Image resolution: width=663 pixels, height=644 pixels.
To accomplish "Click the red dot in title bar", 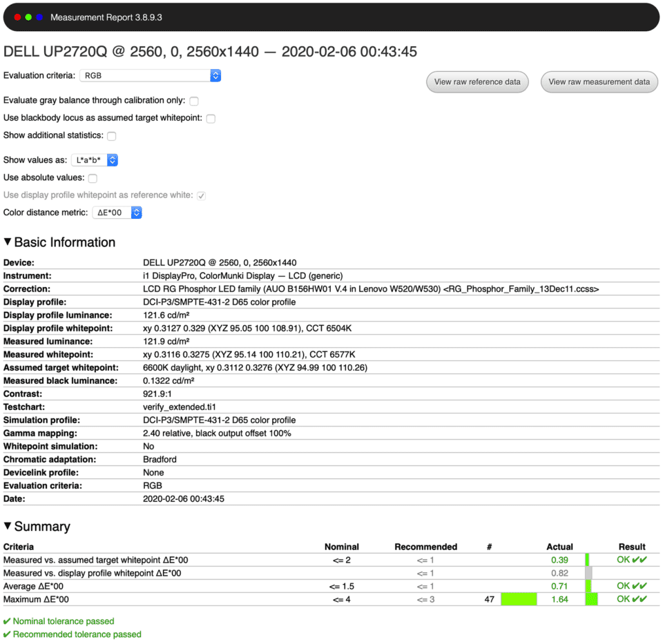I will click(x=17, y=17).
